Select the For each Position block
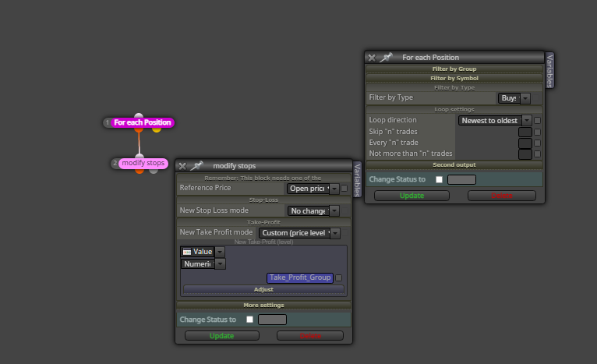The height and width of the screenshot is (364, 597). click(143, 122)
